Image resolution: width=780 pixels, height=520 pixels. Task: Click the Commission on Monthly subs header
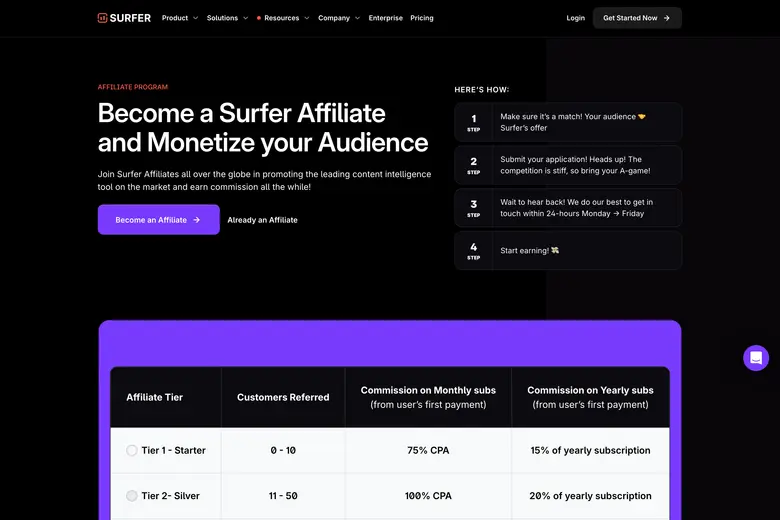[428, 397]
